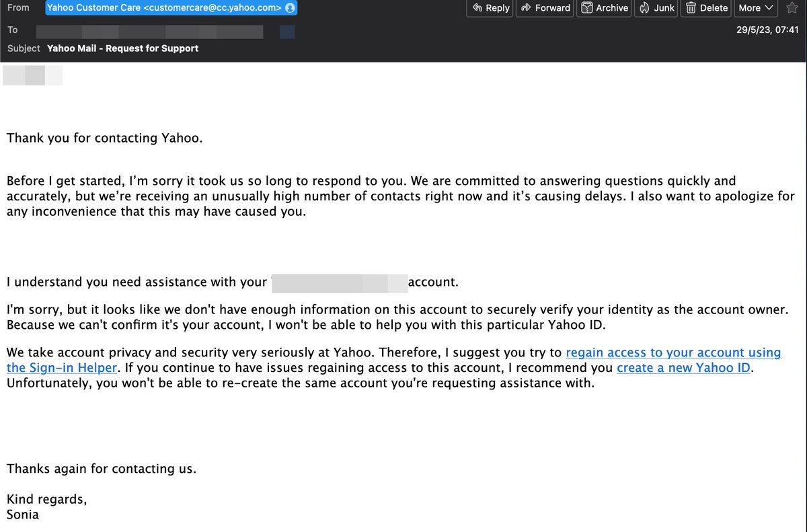The width and height of the screenshot is (807, 532).
Task: Click the Subject header label
Action: pos(24,48)
